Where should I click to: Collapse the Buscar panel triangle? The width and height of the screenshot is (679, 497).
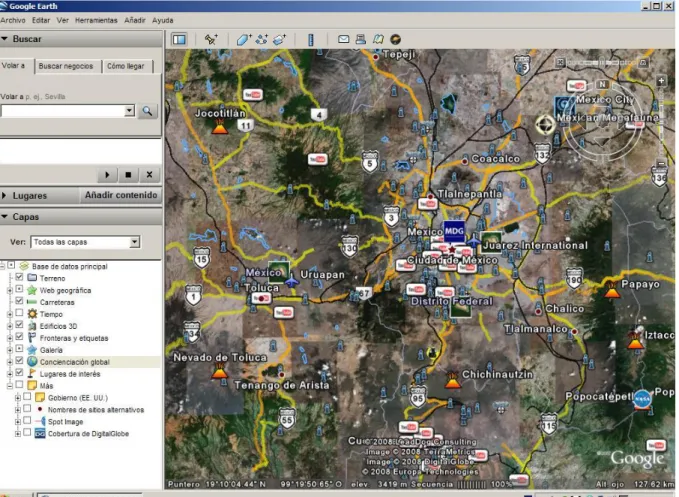5,39
